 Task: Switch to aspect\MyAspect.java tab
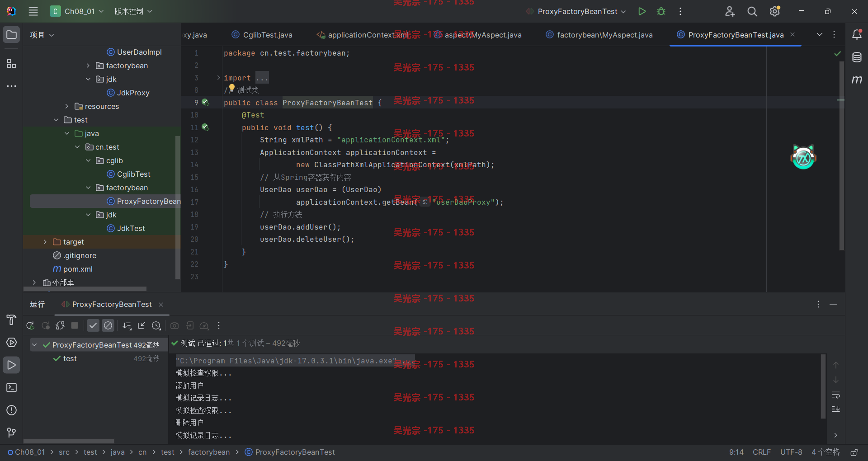coord(478,35)
